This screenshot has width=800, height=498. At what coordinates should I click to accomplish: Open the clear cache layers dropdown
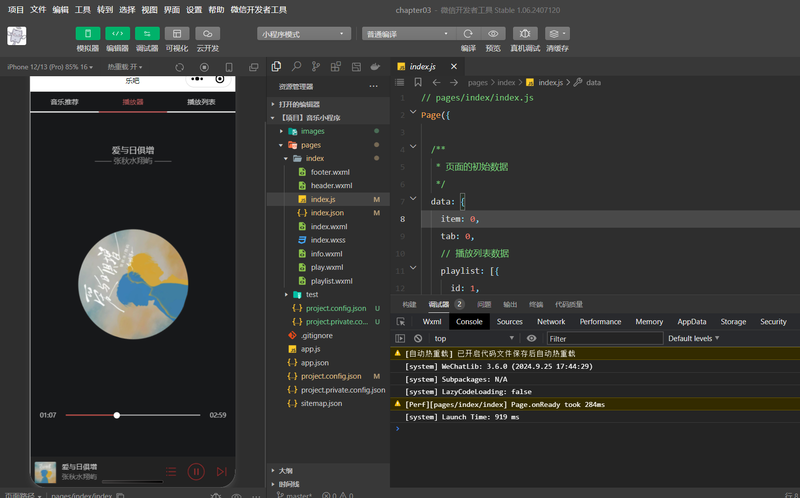(557, 34)
